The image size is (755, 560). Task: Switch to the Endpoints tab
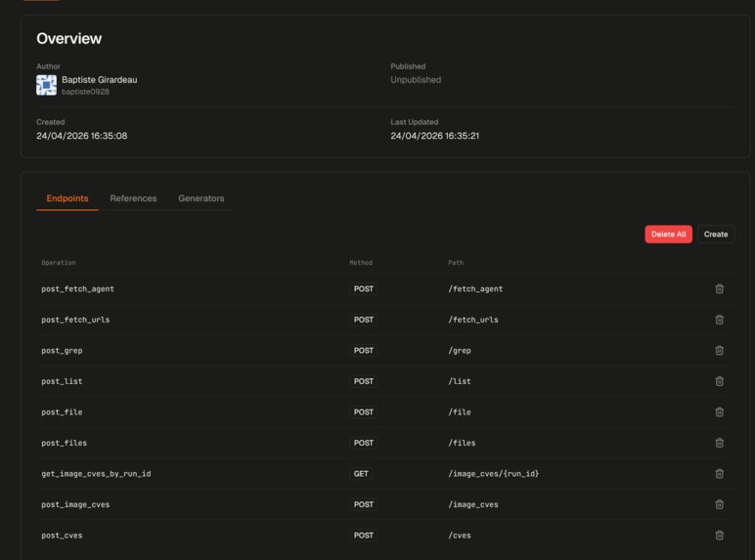pos(67,198)
